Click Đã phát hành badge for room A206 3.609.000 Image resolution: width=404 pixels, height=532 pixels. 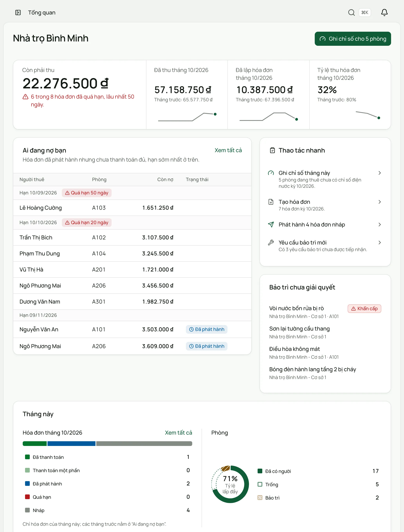tap(207, 346)
